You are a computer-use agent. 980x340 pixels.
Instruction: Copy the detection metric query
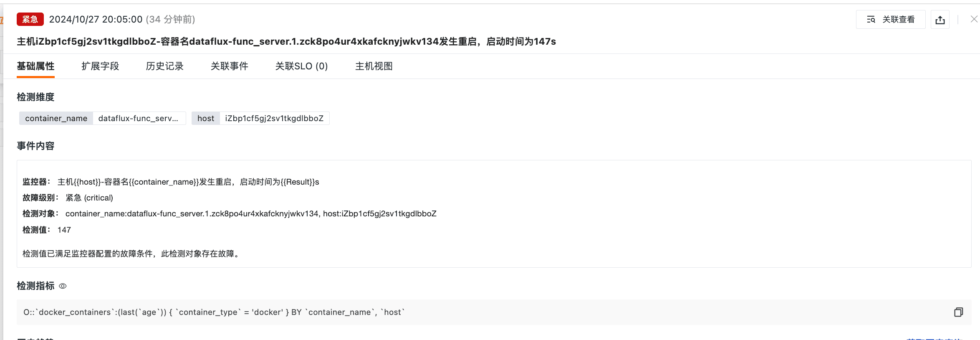click(958, 312)
